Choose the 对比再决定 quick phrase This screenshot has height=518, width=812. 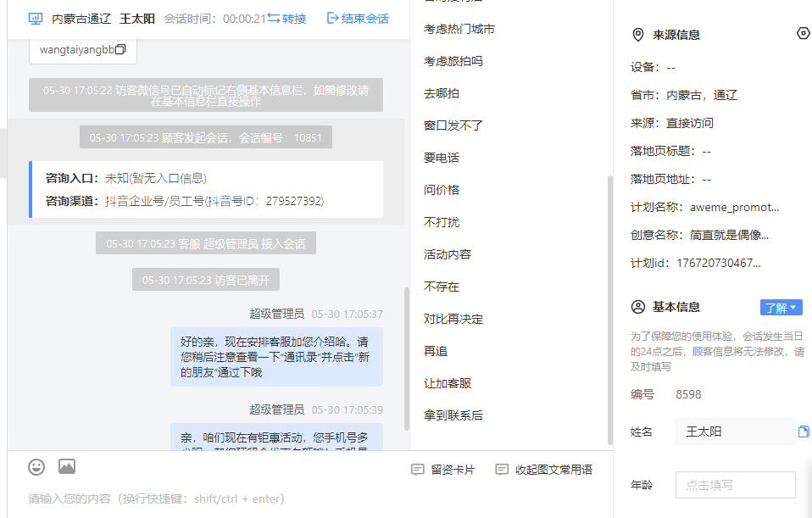pos(453,319)
